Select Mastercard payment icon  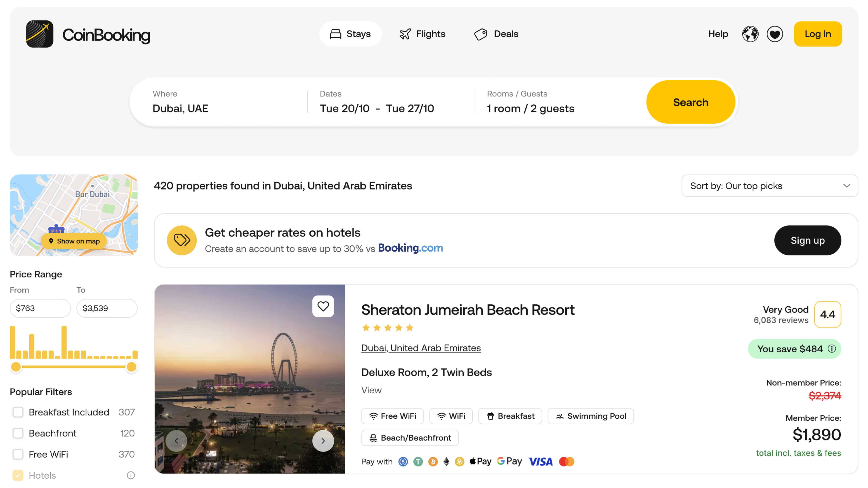(x=566, y=461)
